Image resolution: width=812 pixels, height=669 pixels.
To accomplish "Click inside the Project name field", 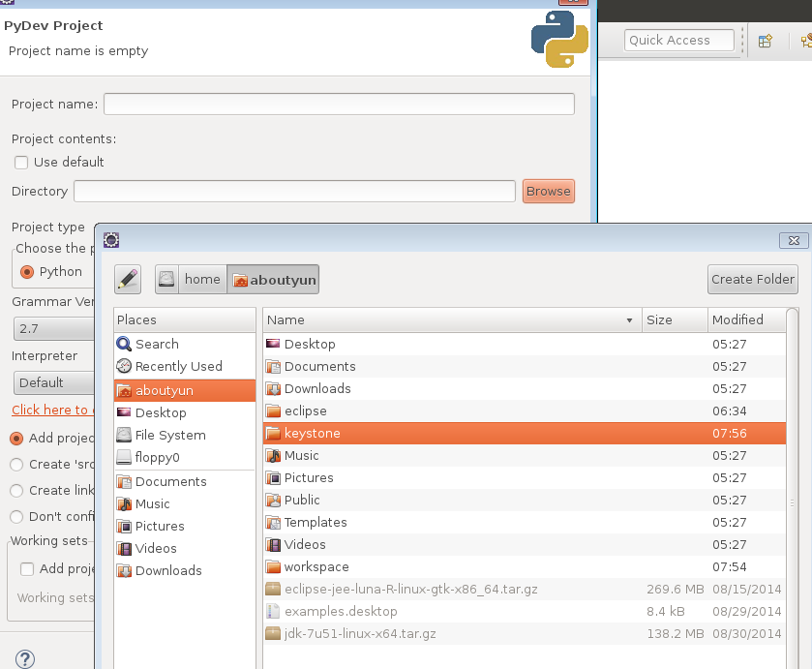I will tap(339, 105).
